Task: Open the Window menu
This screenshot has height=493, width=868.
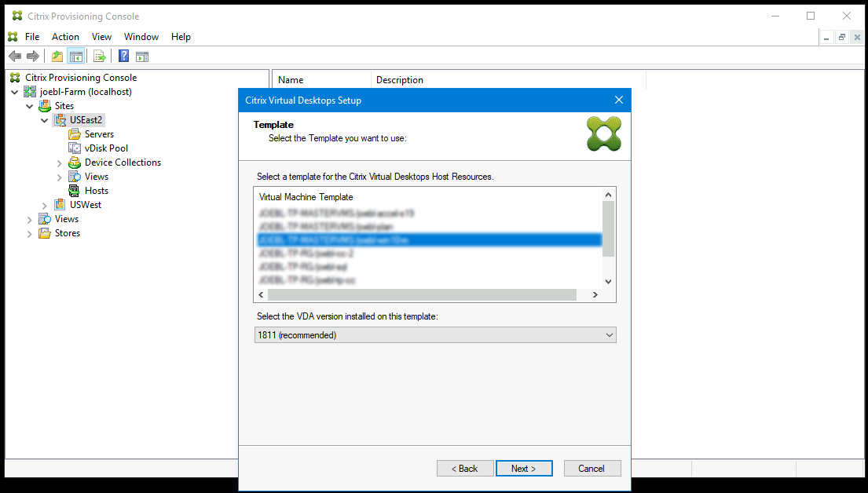Action: [x=141, y=36]
